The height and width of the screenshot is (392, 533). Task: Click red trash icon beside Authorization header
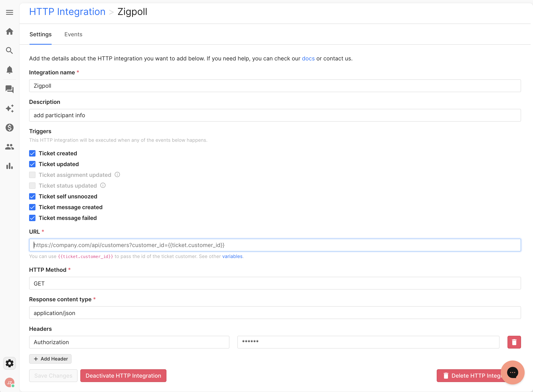(514, 342)
